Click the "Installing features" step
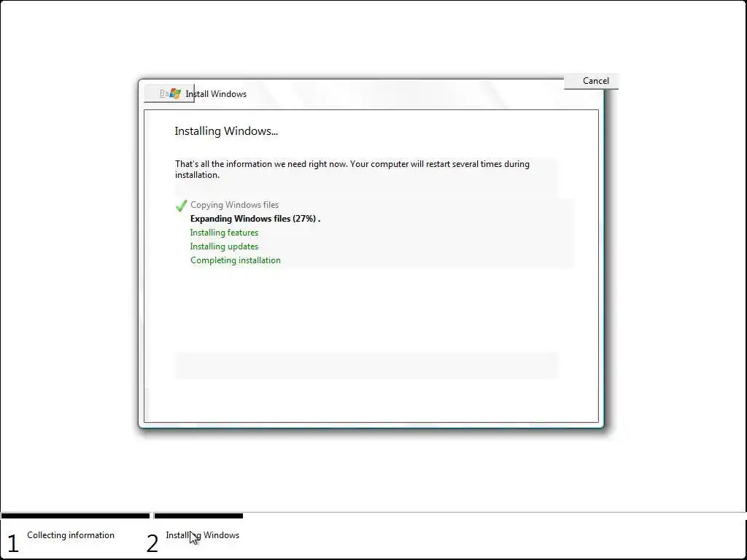Image resolution: width=747 pixels, height=560 pixels. 224,233
